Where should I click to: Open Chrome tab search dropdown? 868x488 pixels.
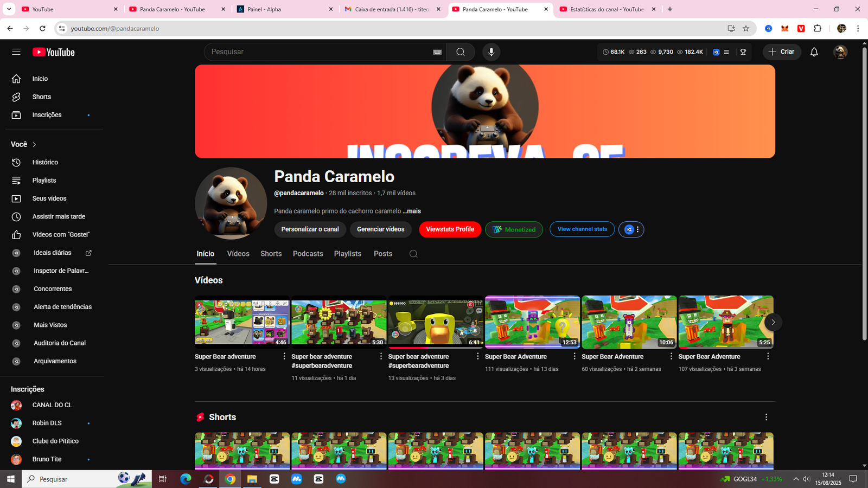[9, 9]
